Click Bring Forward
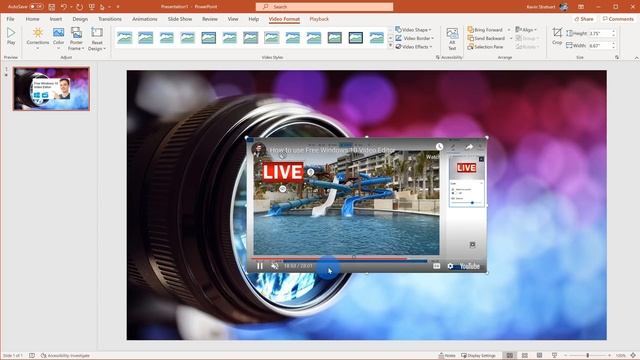 pos(485,30)
